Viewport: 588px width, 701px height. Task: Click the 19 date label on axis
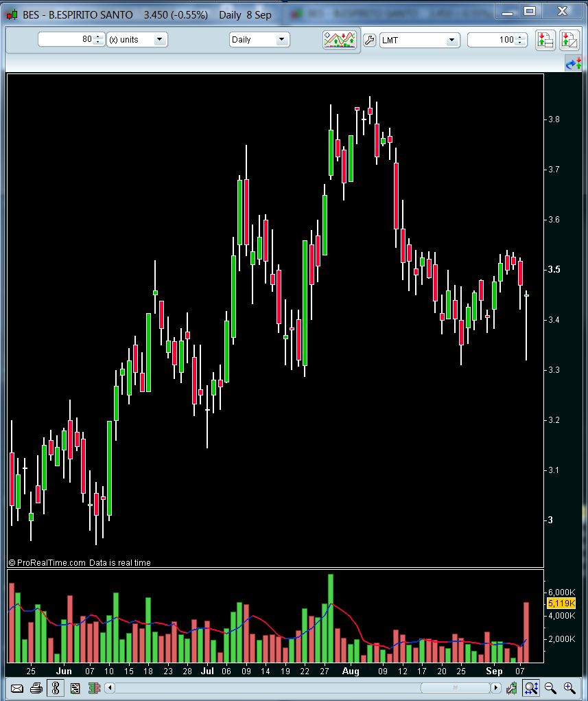pos(285,671)
